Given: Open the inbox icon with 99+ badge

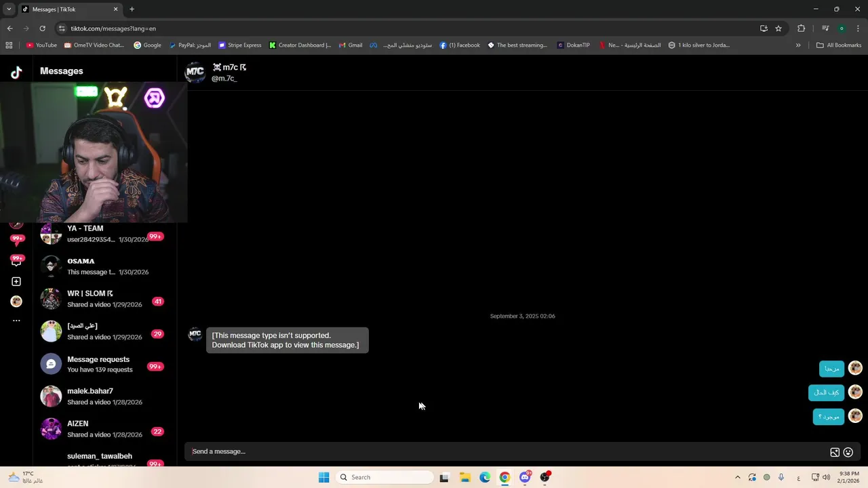Looking at the screenshot, I should pyautogui.click(x=16, y=262).
